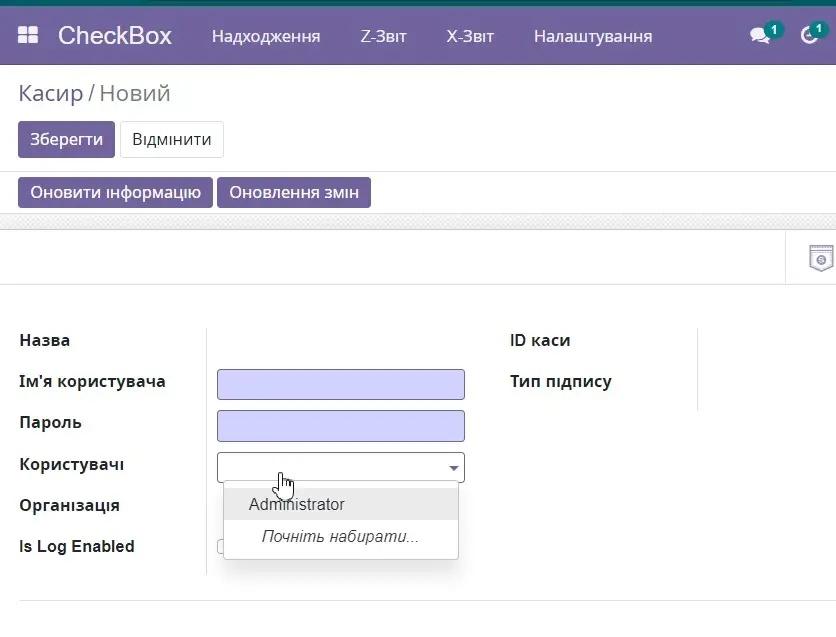Open the activities clock icon
836x637 pixels.
point(809,36)
